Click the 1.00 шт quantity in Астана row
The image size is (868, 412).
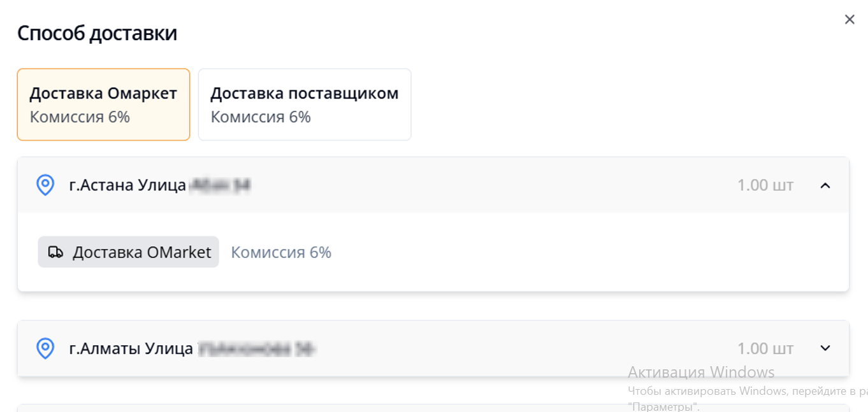click(765, 185)
